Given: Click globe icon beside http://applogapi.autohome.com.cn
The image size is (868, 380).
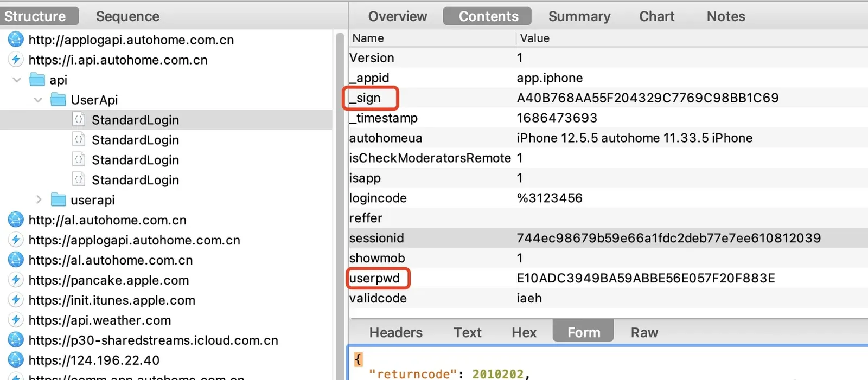Looking at the screenshot, I should 16,40.
